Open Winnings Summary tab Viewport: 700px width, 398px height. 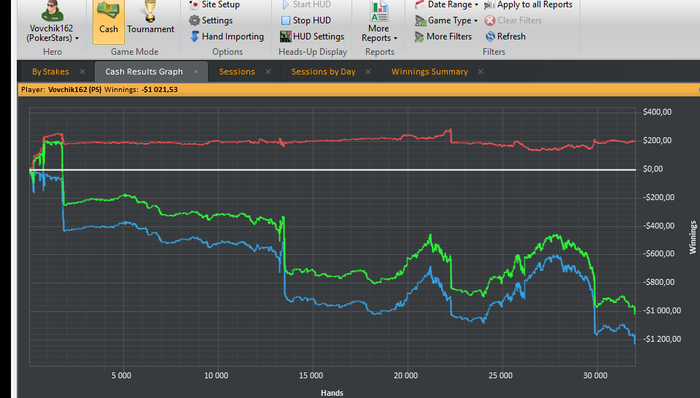[x=429, y=72]
